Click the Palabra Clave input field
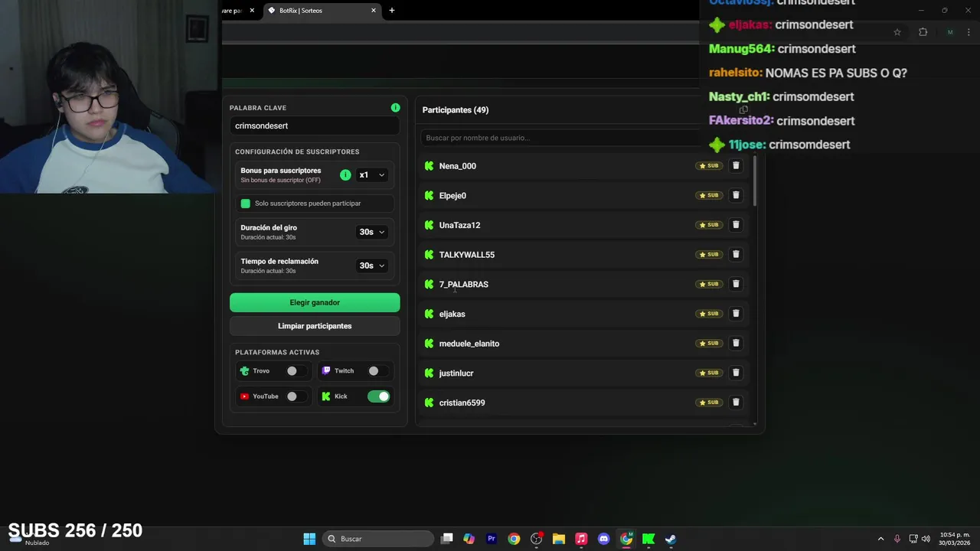Viewport: 980px width, 551px height. [315, 126]
